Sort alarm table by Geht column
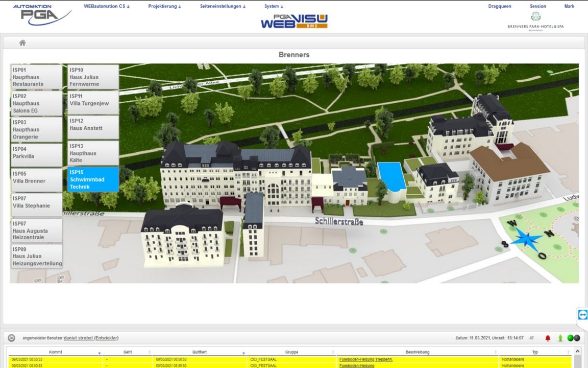Image resolution: width=588 pixels, height=368 pixels. 128,352
